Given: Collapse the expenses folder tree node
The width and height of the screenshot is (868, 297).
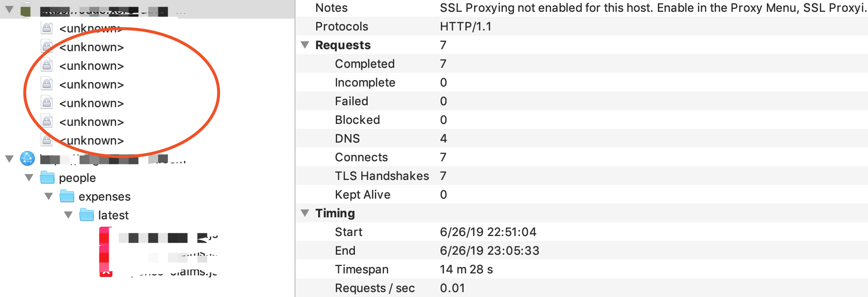Looking at the screenshot, I should [x=49, y=196].
